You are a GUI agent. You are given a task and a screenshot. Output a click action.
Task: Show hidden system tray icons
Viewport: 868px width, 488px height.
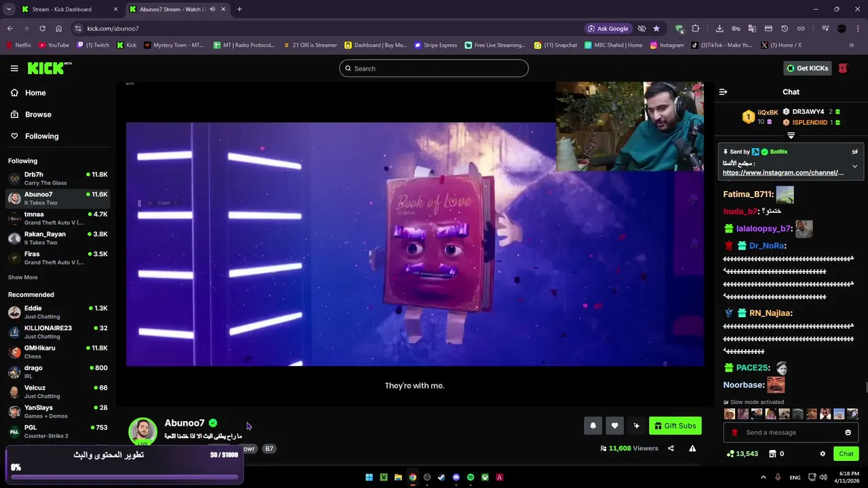[x=763, y=477]
